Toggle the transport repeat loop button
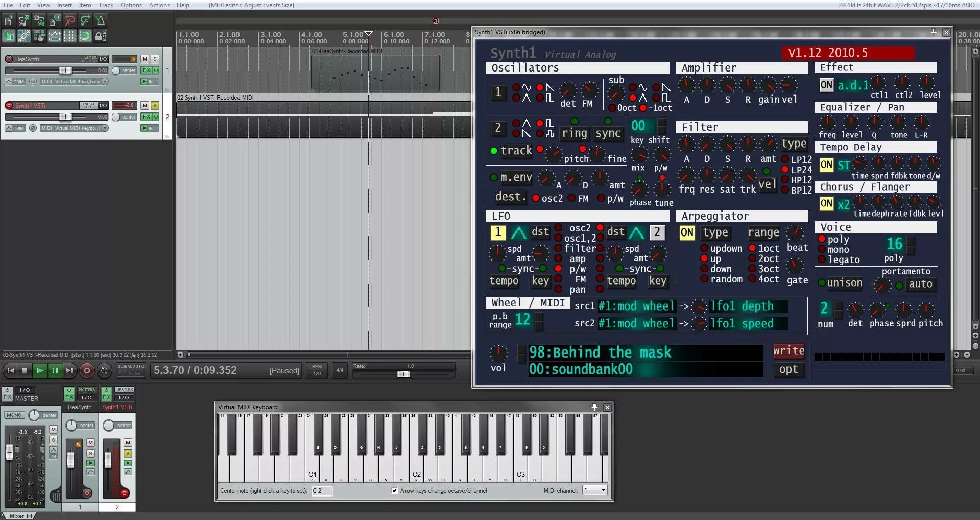Image resolution: width=980 pixels, height=520 pixels. 105,370
